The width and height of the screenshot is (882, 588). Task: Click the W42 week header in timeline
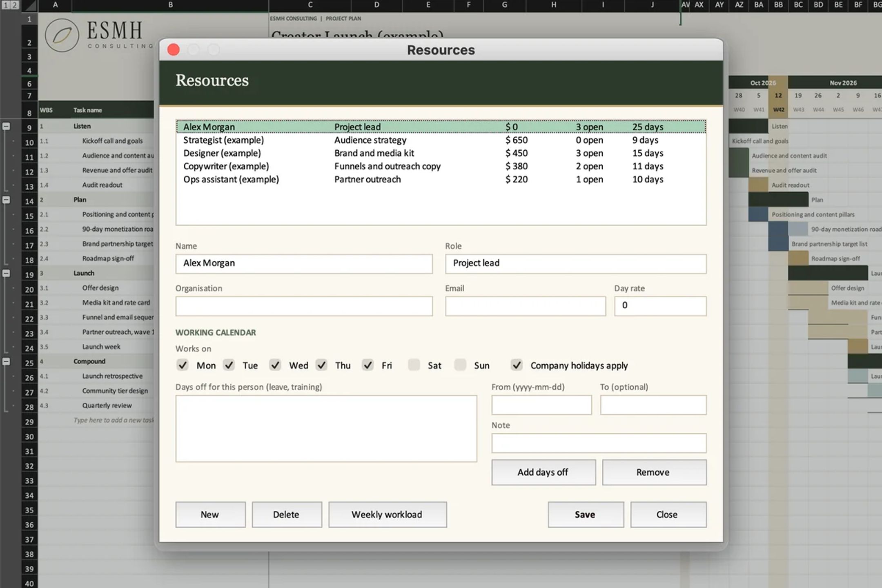(x=778, y=109)
